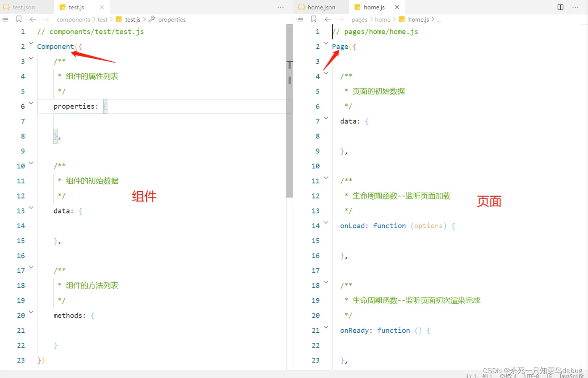Viewport: 588px width, 378px height.
Task: Fold comment at line 17 in test.js
Action: point(31,267)
